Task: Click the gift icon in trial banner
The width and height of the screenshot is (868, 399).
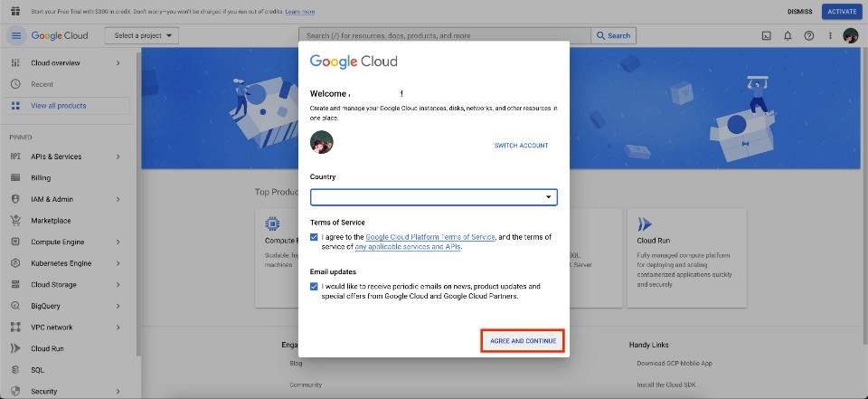Action: pyautogui.click(x=15, y=11)
